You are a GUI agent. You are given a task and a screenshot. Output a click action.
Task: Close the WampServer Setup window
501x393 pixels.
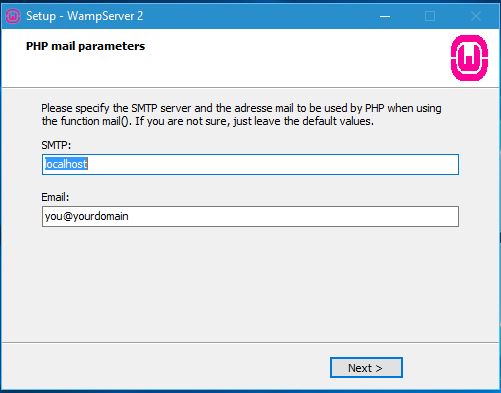tap(476, 16)
